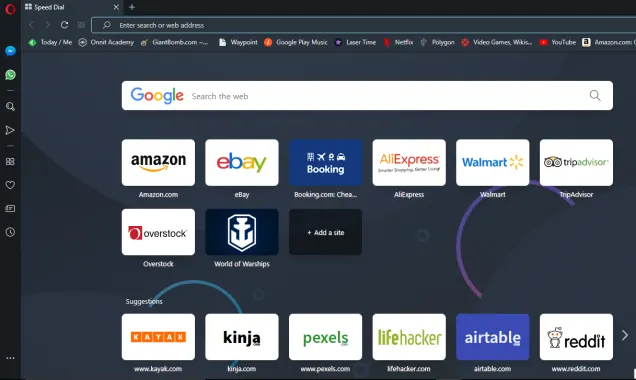Screen dimensions: 636x380
Task: Open kinja suggestion tile
Action: (x=242, y=337)
